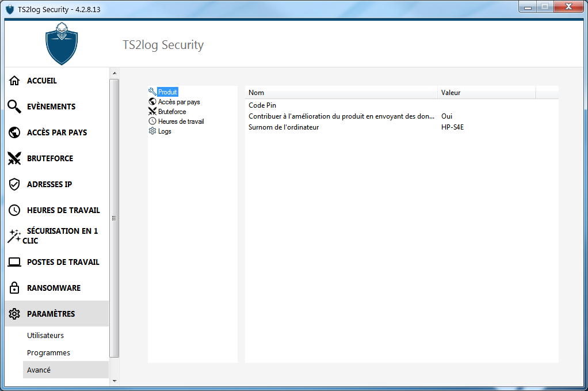Click the Heures de travail clock sidebar icon
This screenshot has width=588, height=391.
(x=14, y=210)
